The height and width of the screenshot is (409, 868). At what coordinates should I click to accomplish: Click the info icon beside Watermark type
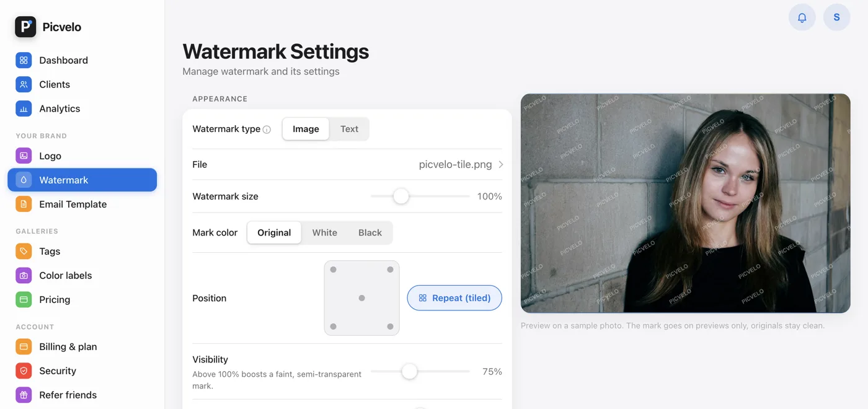tap(267, 130)
